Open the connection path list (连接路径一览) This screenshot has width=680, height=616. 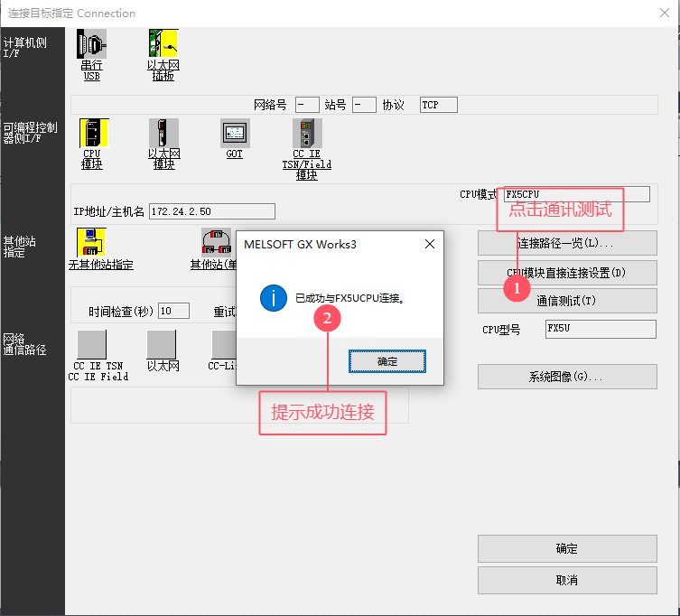point(567,243)
